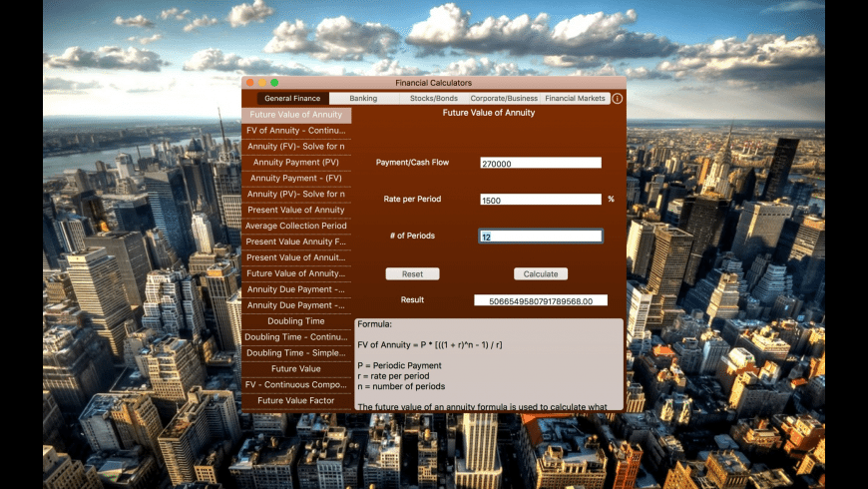Click the 'n = number of periods' line
Viewport: 868px width, 489px height.
(x=401, y=386)
